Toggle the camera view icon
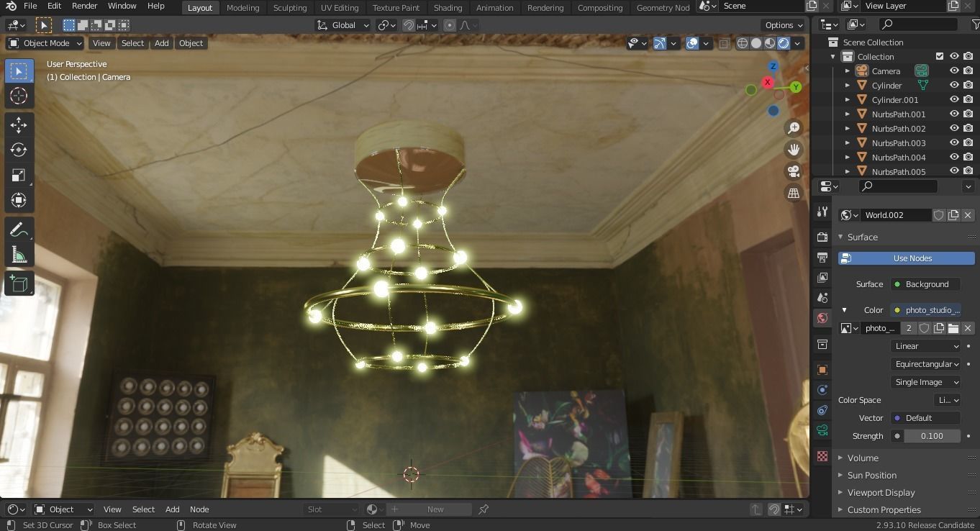Screen dimensions: 980x531 point(794,171)
